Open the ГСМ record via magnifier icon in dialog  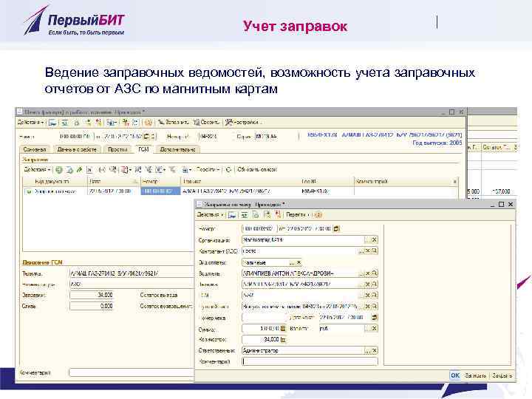[x=374, y=295]
